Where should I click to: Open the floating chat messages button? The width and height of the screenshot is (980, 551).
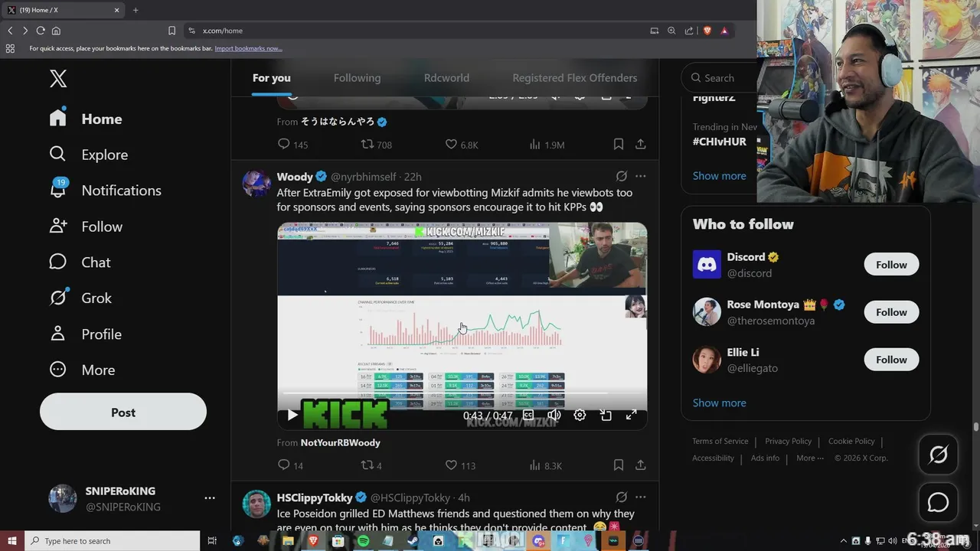point(938,502)
